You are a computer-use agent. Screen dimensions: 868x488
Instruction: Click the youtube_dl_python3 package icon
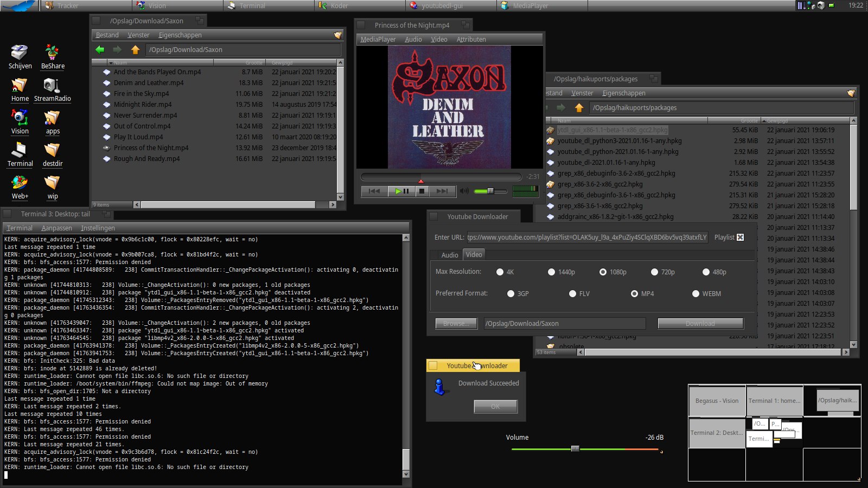click(550, 141)
